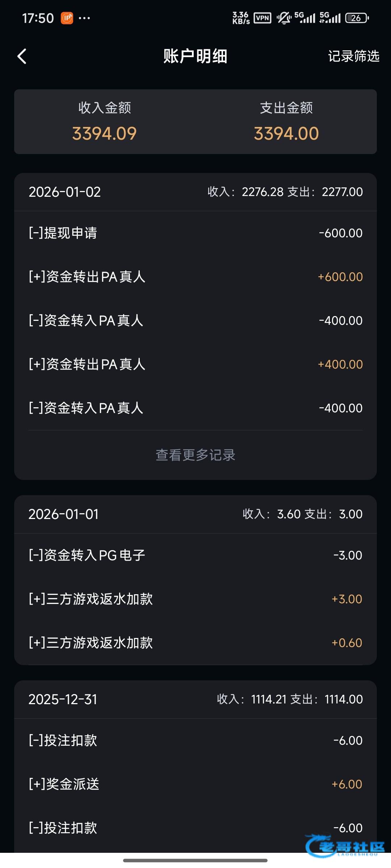This screenshot has width=391, height=868.
Task: Tap the battery level indicator
Action: click(357, 18)
